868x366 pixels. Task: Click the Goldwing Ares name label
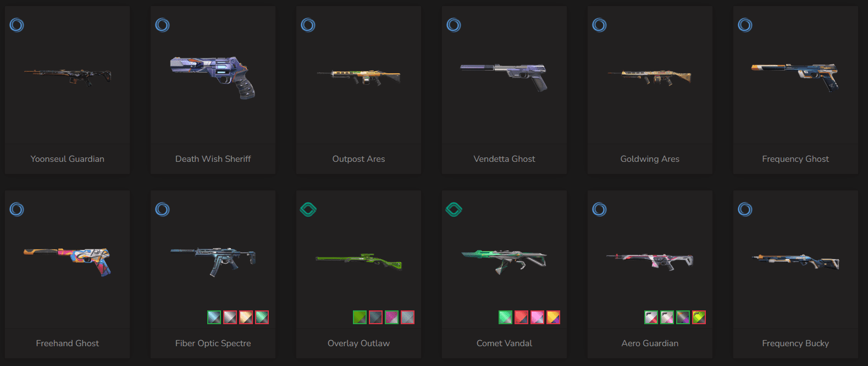point(650,159)
